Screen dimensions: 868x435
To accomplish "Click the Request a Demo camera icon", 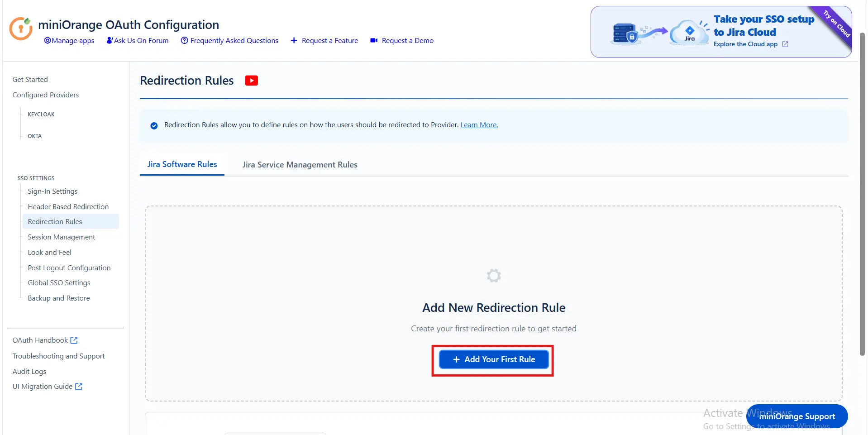I will (374, 41).
